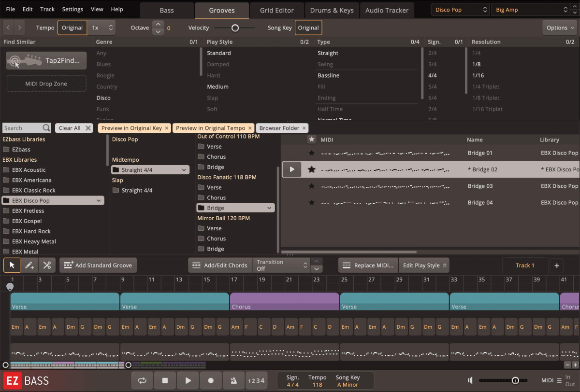Click the Tap2Find button
The height and width of the screenshot is (392, 580).
46,60
